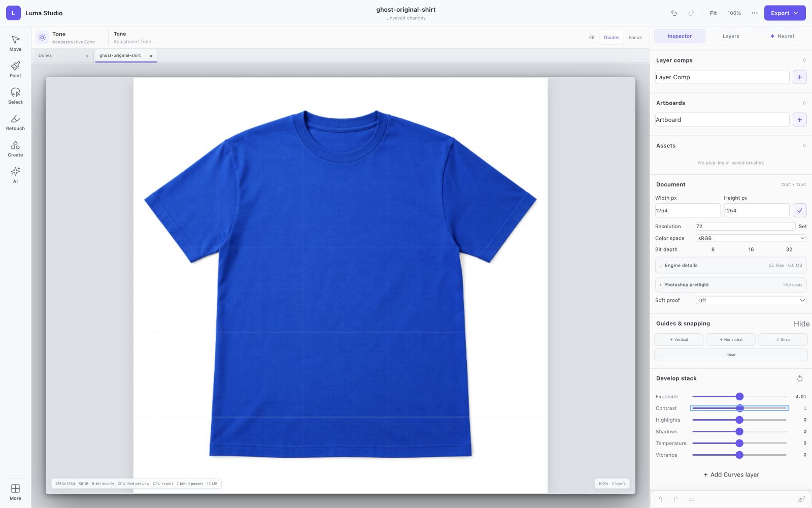812x508 pixels.
Task: Open the More tools grid
Action: click(x=15, y=492)
